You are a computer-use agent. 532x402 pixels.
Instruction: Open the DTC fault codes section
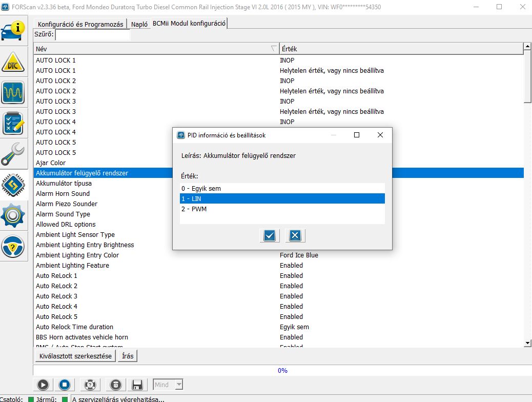click(13, 62)
